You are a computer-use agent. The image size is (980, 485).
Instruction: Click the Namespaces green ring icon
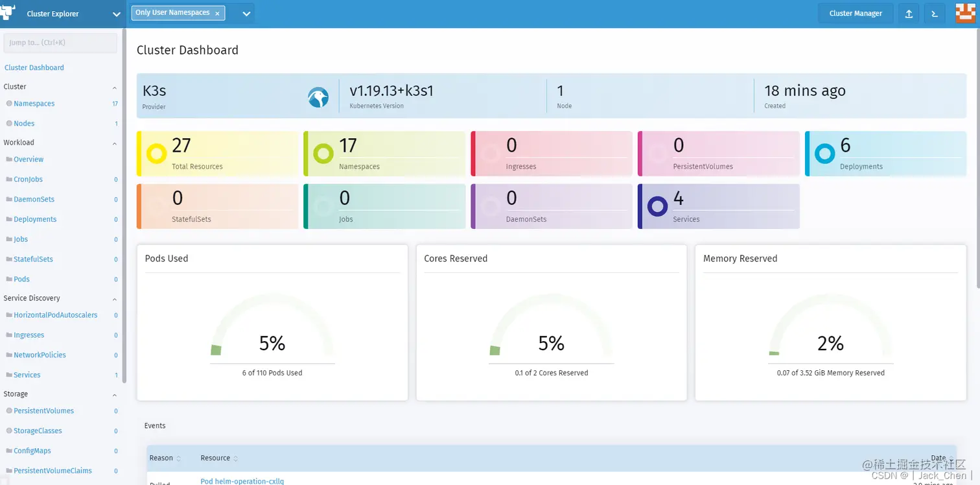[323, 154]
